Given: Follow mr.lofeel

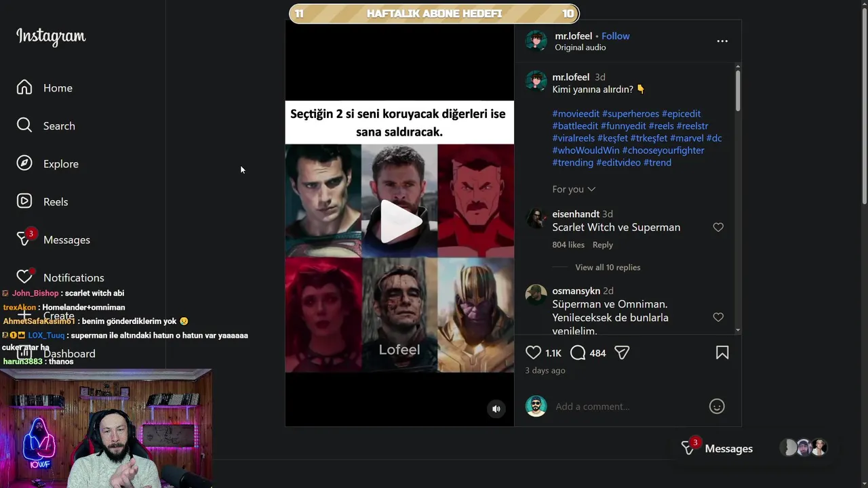Looking at the screenshot, I should (616, 36).
